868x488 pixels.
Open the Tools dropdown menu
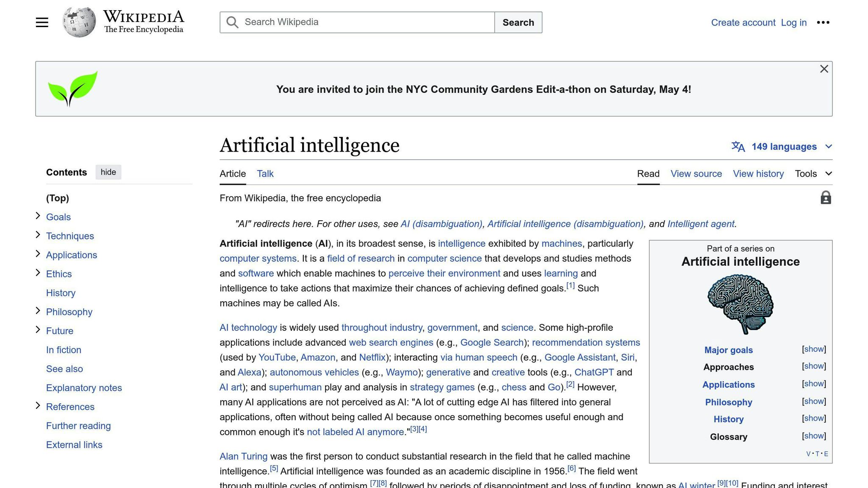pyautogui.click(x=813, y=174)
